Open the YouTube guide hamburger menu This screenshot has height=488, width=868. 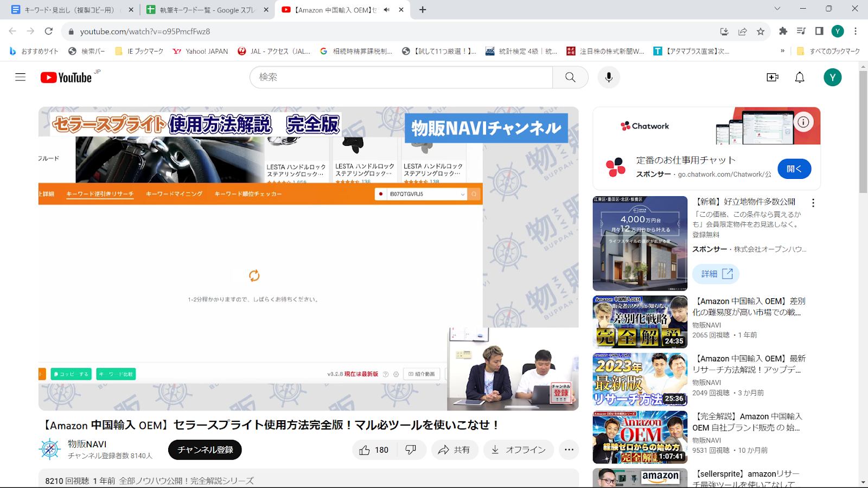(20, 77)
